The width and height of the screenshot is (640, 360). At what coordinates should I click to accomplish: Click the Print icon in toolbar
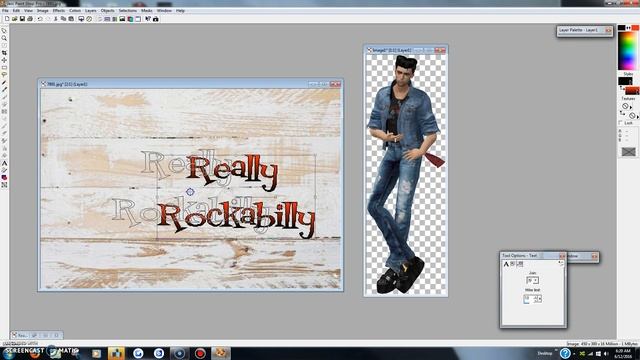pyautogui.click(x=30, y=19)
